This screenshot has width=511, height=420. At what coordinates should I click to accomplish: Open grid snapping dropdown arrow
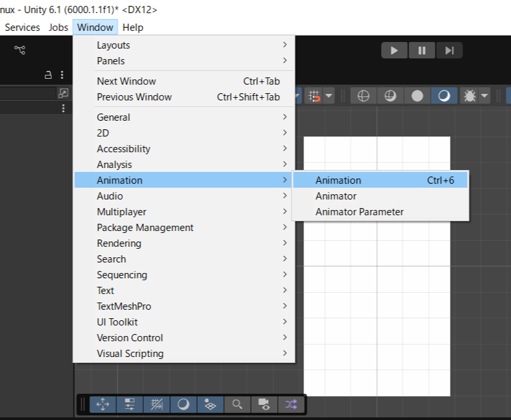(x=328, y=96)
